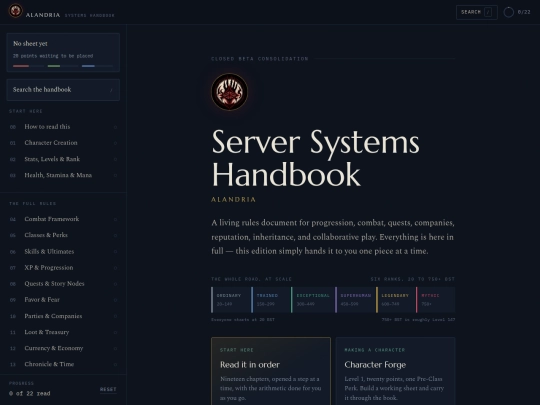Toggle read circle for Classes & Perks
This screenshot has width=540, height=405.
tap(115, 236)
